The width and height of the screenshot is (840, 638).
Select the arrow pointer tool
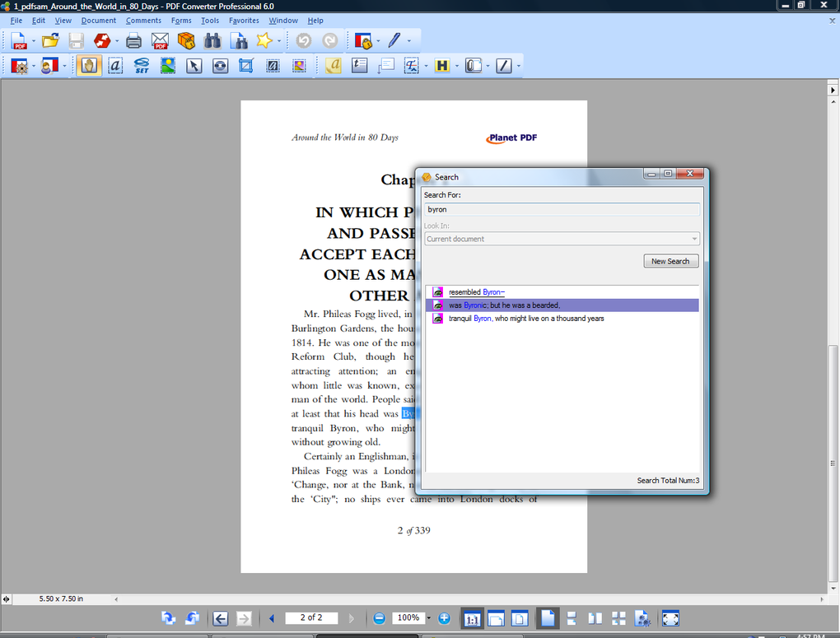[194, 66]
